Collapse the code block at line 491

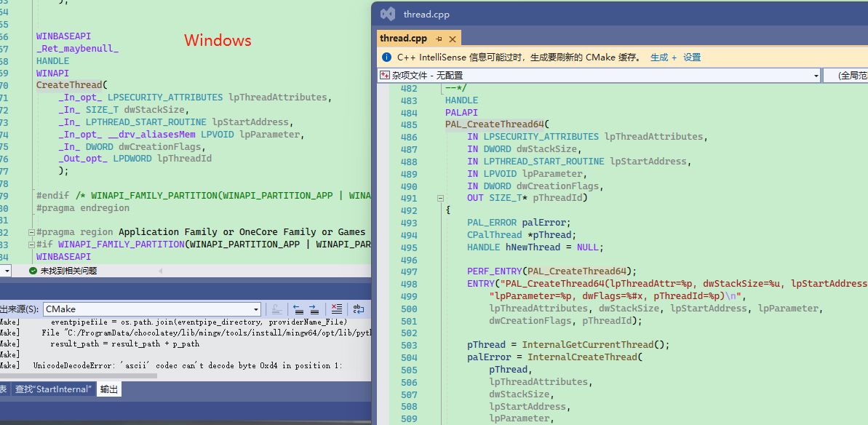click(x=440, y=198)
